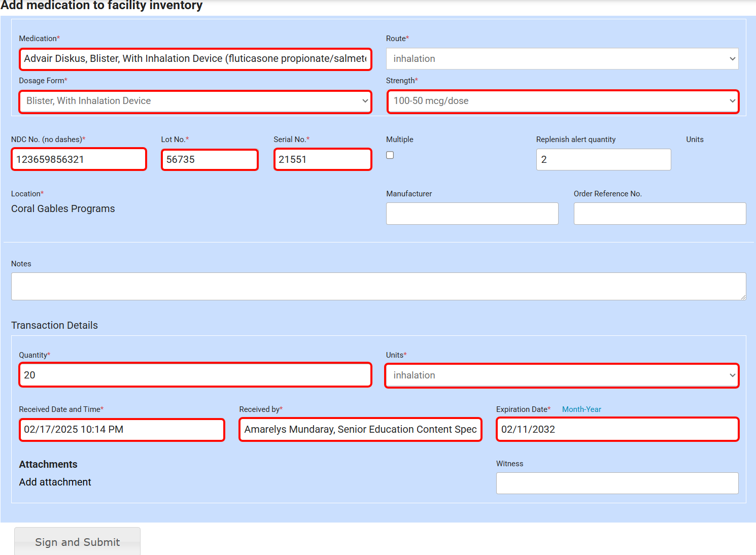Click the Received Date and Time field
The height and width of the screenshot is (555, 756).
tap(122, 430)
